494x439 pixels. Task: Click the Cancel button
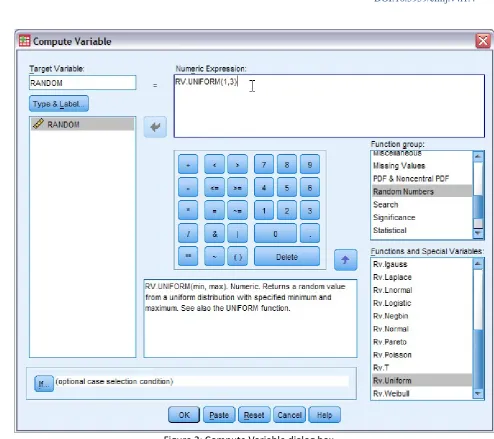tap(289, 415)
